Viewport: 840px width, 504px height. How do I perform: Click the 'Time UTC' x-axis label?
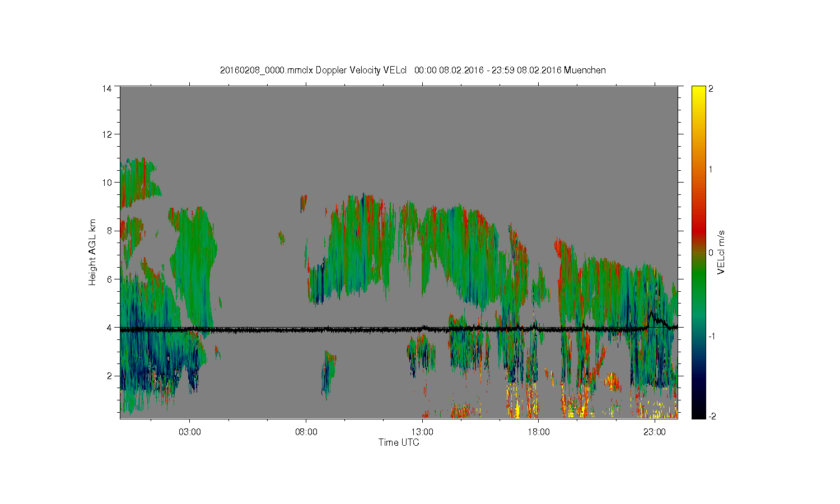point(399,442)
